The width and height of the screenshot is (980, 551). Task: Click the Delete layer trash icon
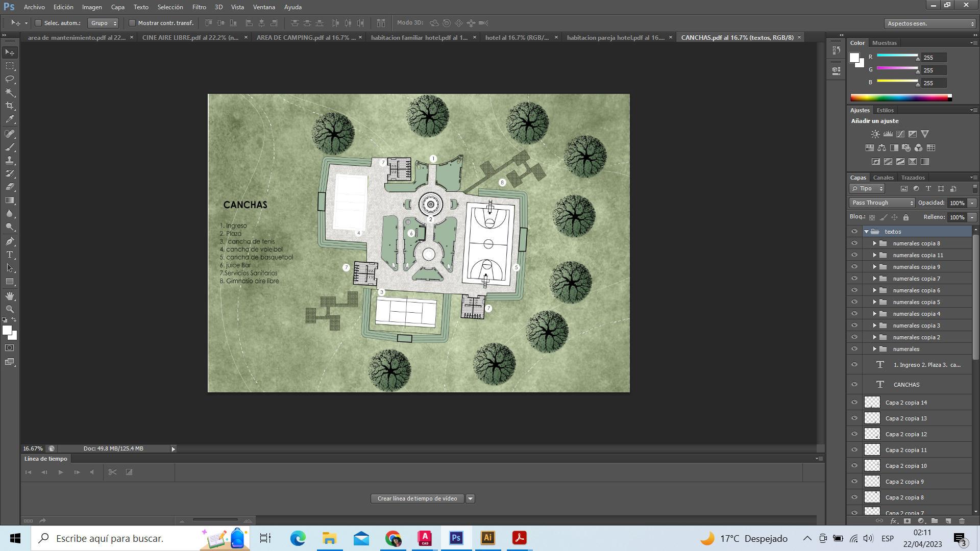click(962, 521)
